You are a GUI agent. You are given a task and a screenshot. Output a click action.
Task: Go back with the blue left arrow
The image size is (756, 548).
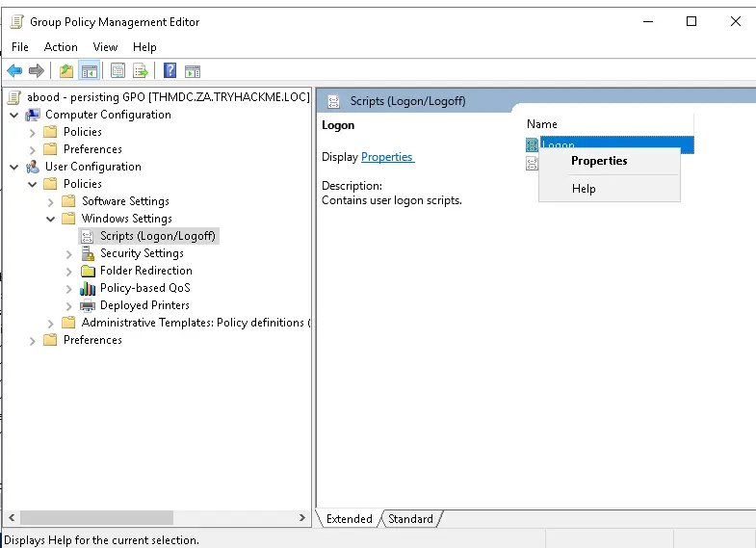15,71
